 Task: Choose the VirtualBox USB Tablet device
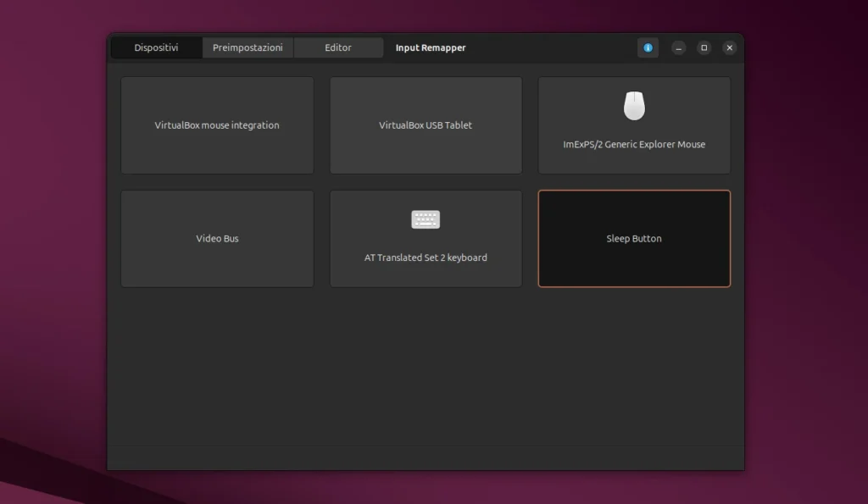[x=426, y=125]
